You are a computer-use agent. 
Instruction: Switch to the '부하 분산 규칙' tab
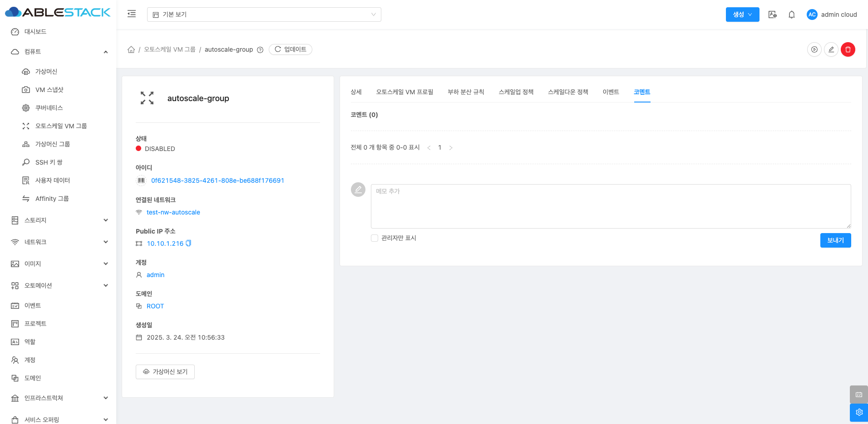466,92
